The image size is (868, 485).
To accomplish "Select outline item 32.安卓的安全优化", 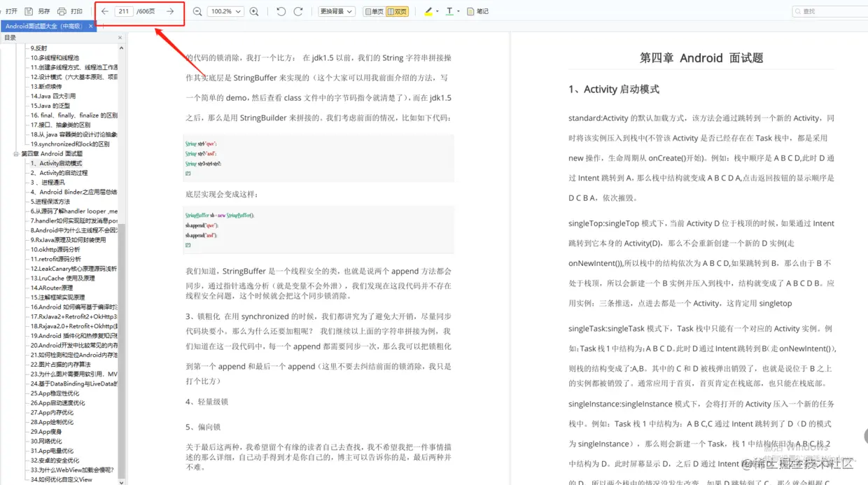I will 55,461.
